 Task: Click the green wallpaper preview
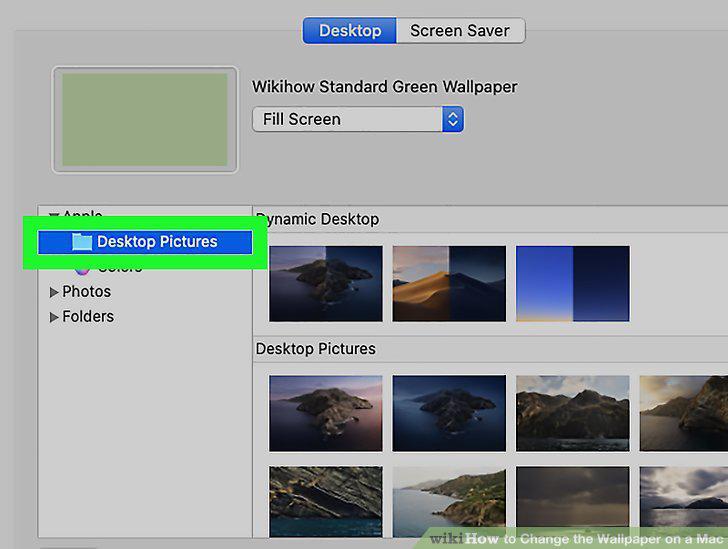pos(145,119)
